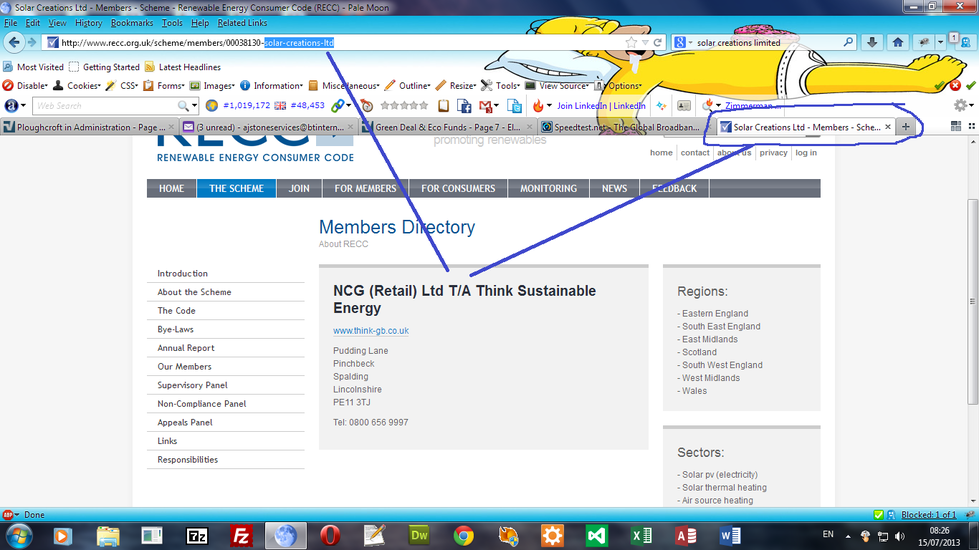Open the Tools menu in the menu bar
979x550 pixels.
(172, 22)
